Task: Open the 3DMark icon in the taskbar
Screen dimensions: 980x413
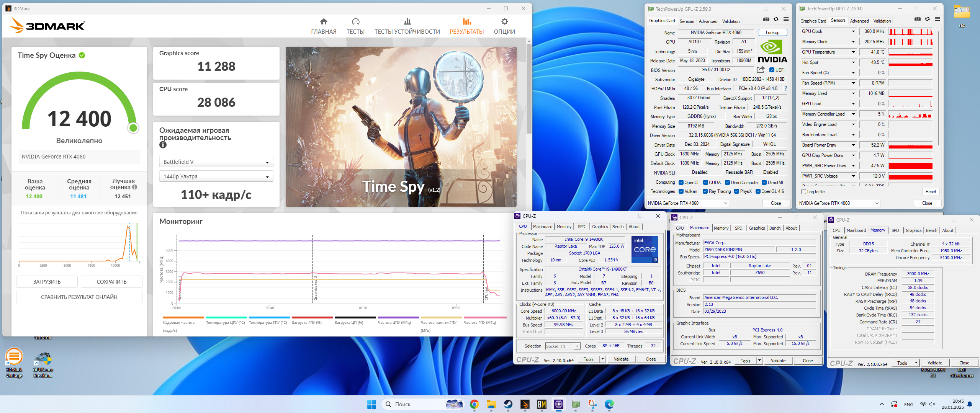Action: tap(525, 404)
